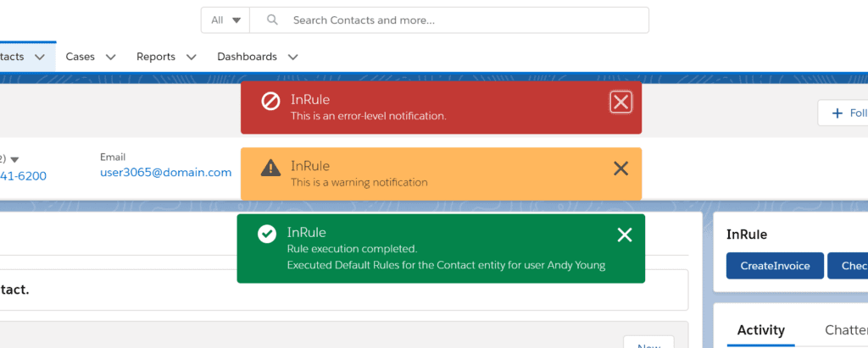Screen dimensions: 868x348
Task: Click the warning triangle icon
Action: 270,168
